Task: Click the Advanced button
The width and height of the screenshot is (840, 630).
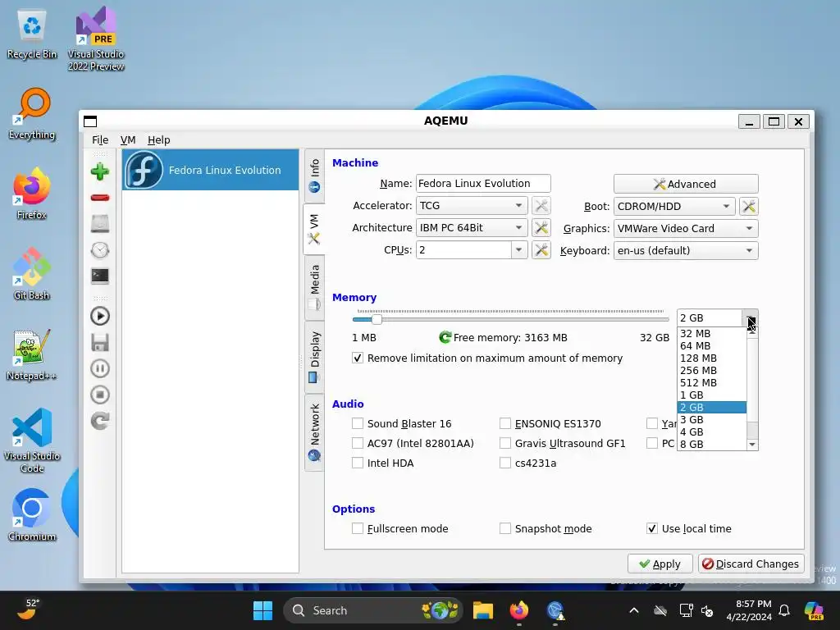Action: tap(686, 184)
